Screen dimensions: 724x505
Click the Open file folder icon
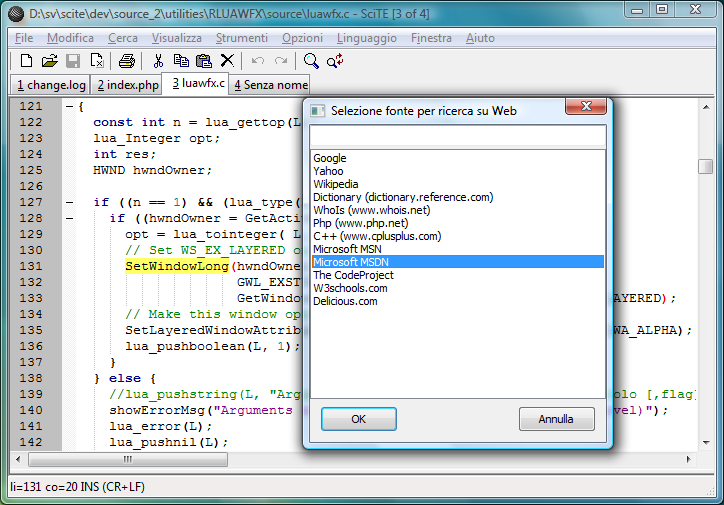[49, 61]
